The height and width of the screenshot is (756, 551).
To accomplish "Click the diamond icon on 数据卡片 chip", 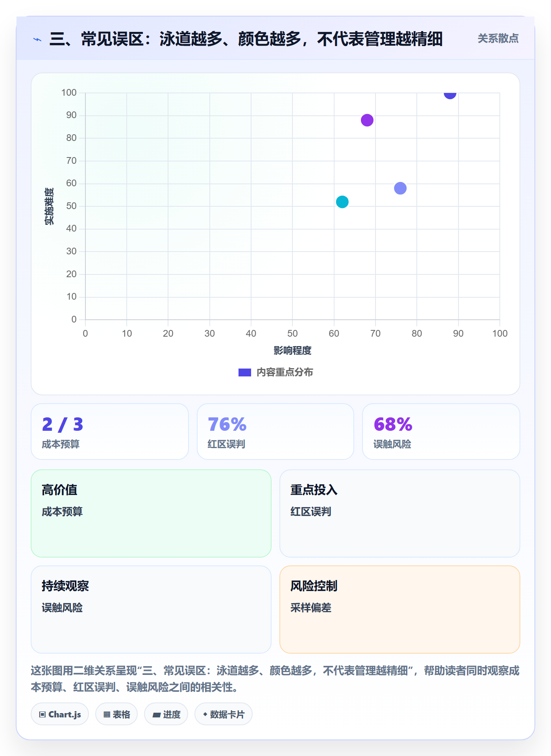I will (x=205, y=714).
